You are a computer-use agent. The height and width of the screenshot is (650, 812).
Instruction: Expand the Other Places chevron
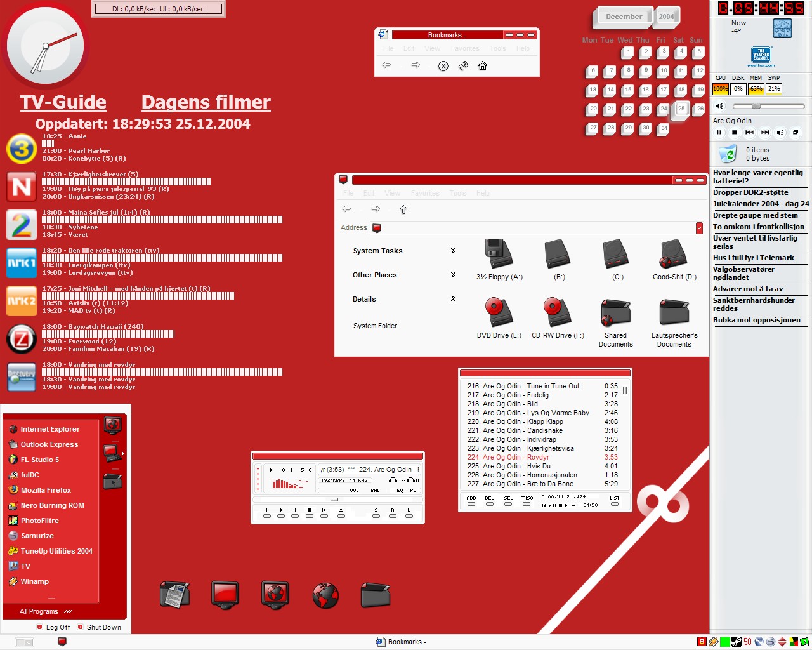453,275
